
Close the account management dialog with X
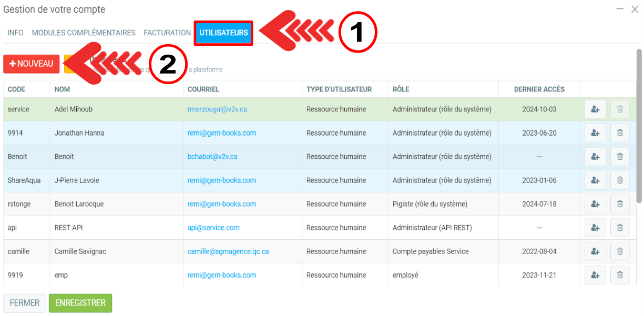tap(635, 9)
